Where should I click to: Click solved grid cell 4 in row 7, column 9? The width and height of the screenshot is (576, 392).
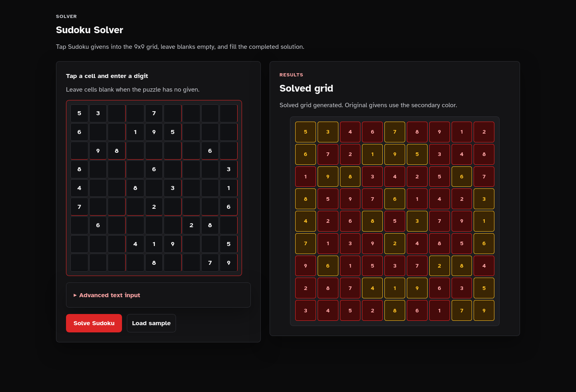click(x=484, y=266)
